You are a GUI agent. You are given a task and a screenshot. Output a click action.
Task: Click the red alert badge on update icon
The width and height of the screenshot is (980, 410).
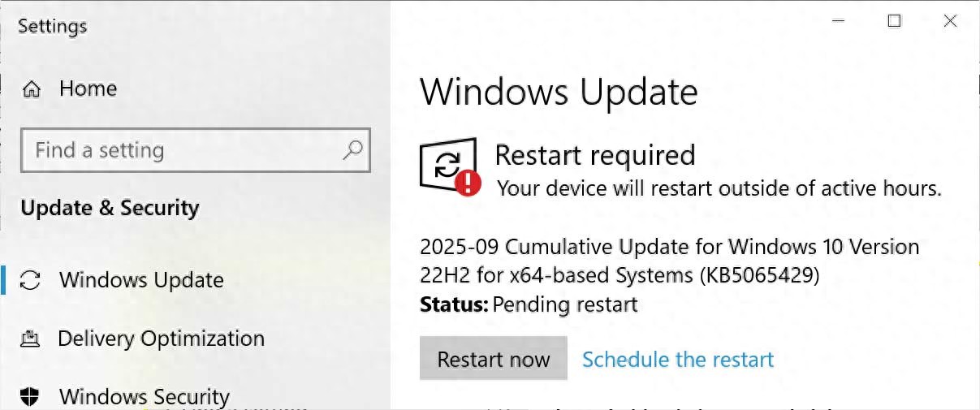coord(468,183)
